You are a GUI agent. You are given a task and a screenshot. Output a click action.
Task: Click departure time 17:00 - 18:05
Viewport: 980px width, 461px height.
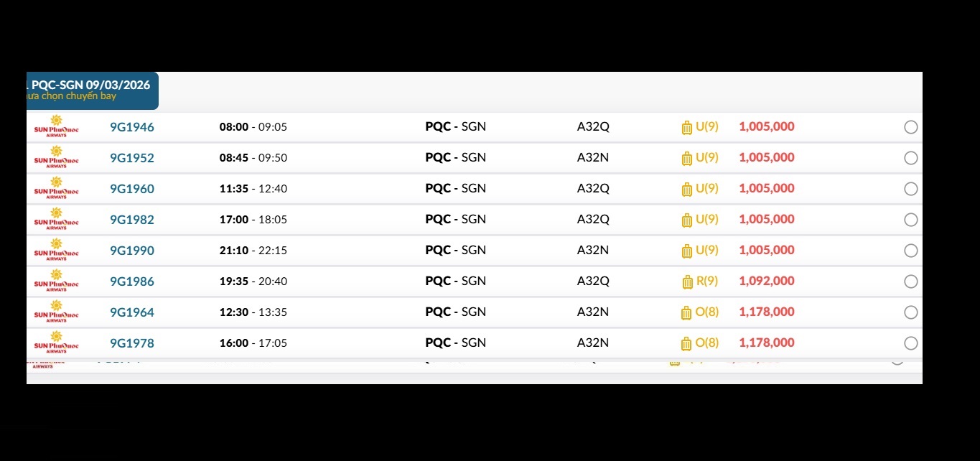click(253, 220)
